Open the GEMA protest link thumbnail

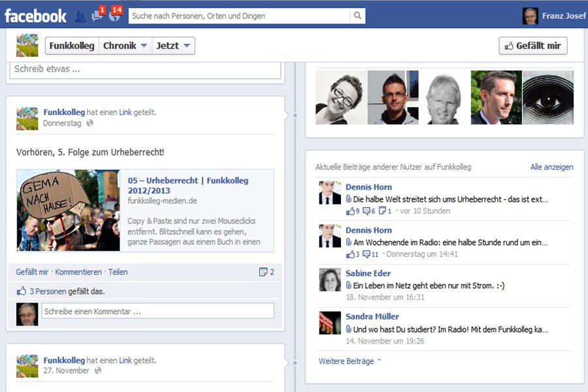(68, 210)
